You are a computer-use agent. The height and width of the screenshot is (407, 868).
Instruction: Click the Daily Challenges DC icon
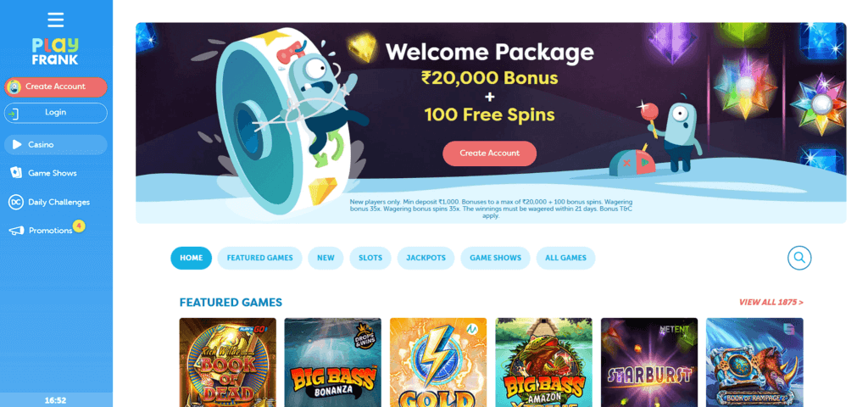(x=15, y=202)
